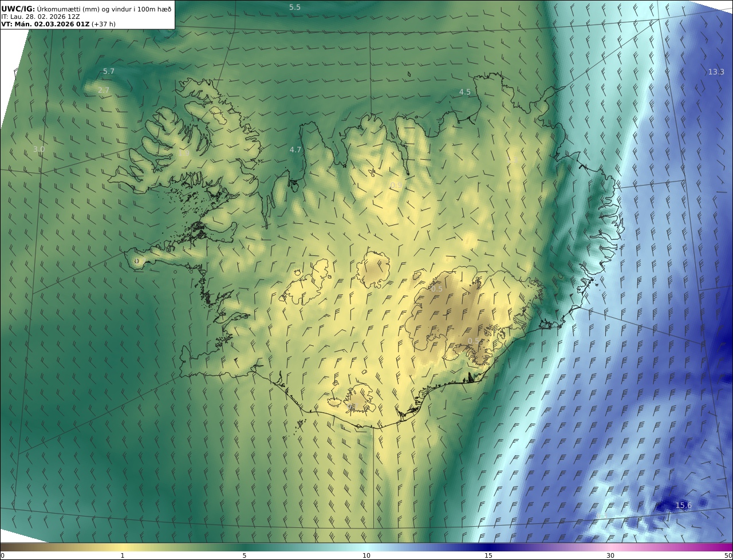This screenshot has width=733, height=560.
Task: Click the '5' tick label on the colour scale
Action: click(x=245, y=555)
